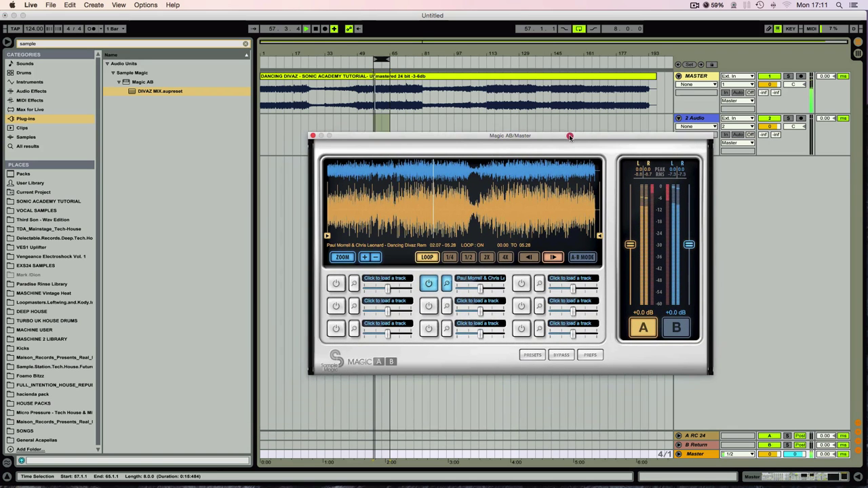Click the Record button in transport bar
Image resolution: width=868 pixels, height=488 pixels.
coord(325,28)
